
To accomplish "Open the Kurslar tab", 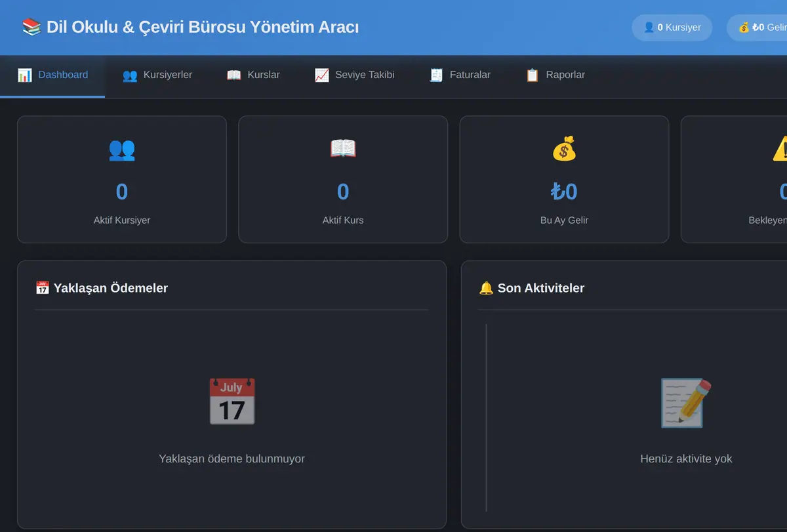I will tap(253, 75).
